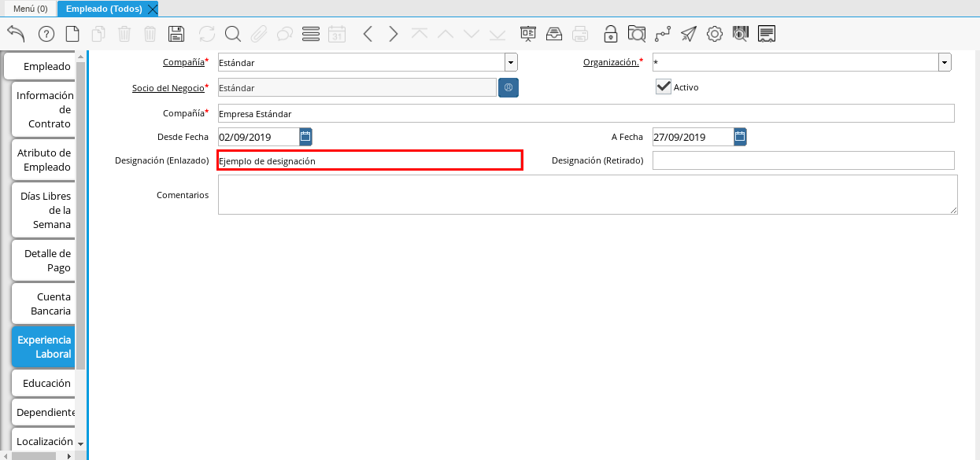Toggle the Activo checkbox
The width and height of the screenshot is (980, 460).
coord(664,86)
